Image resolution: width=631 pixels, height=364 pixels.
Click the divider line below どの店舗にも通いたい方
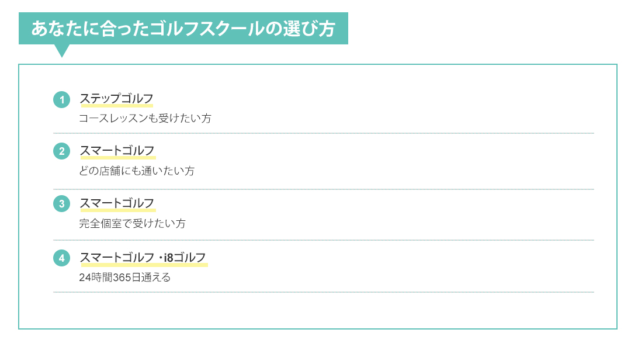pyautogui.click(x=323, y=189)
